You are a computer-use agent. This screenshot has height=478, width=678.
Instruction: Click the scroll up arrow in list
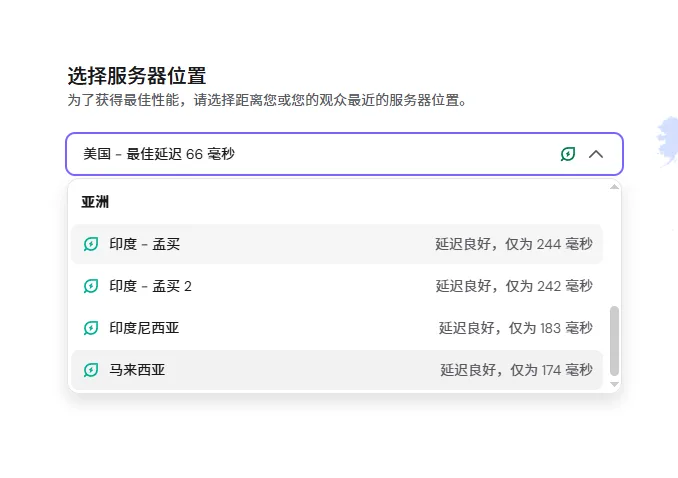(614, 187)
